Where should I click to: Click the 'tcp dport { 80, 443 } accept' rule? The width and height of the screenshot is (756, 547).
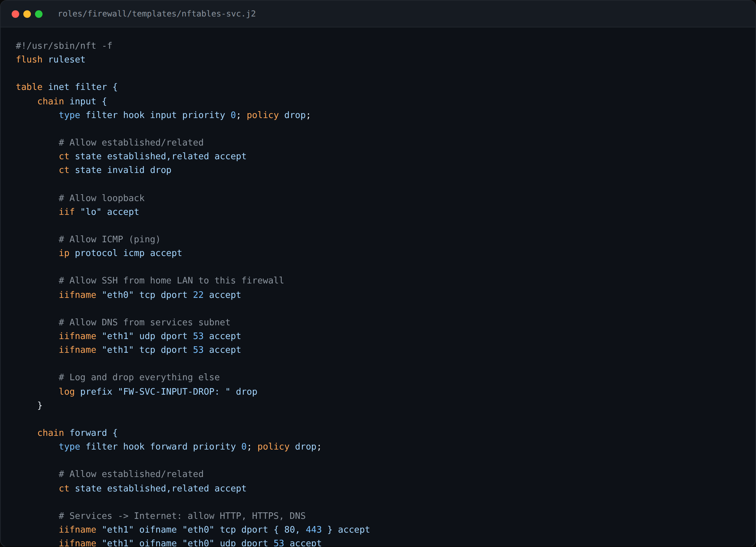click(214, 530)
